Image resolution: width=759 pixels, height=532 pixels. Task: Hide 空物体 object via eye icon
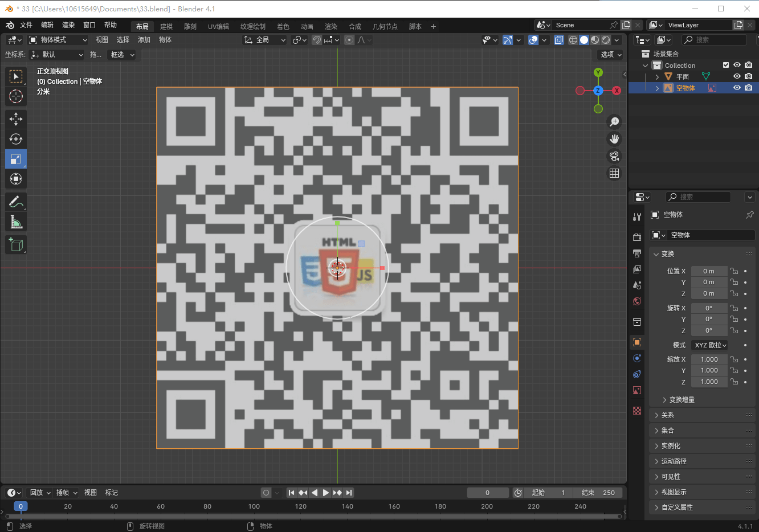pyautogui.click(x=737, y=88)
